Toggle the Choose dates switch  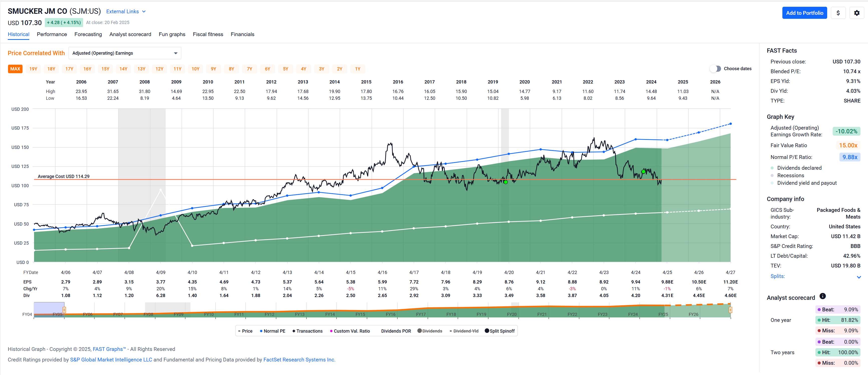click(715, 68)
